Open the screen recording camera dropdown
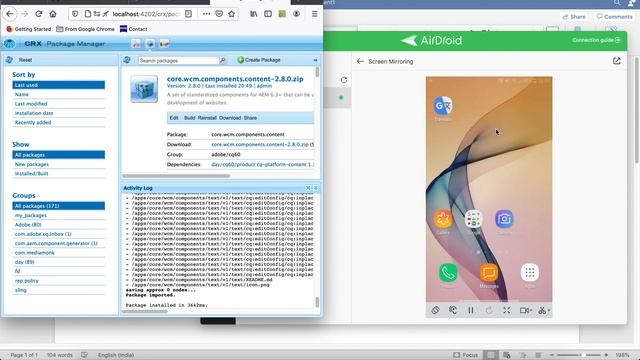The height and width of the screenshot is (360, 640). 526,310
